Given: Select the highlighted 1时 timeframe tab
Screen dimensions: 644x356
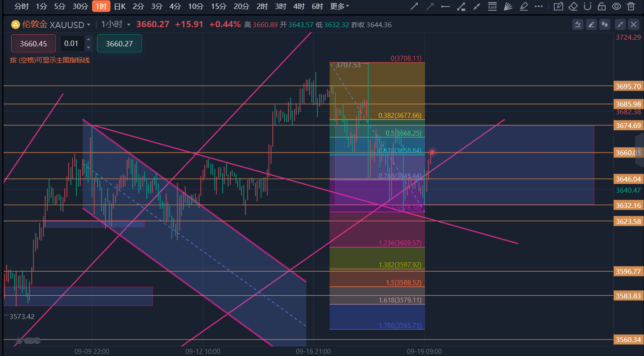Looking at the screenshot, I should click(101, 6).
